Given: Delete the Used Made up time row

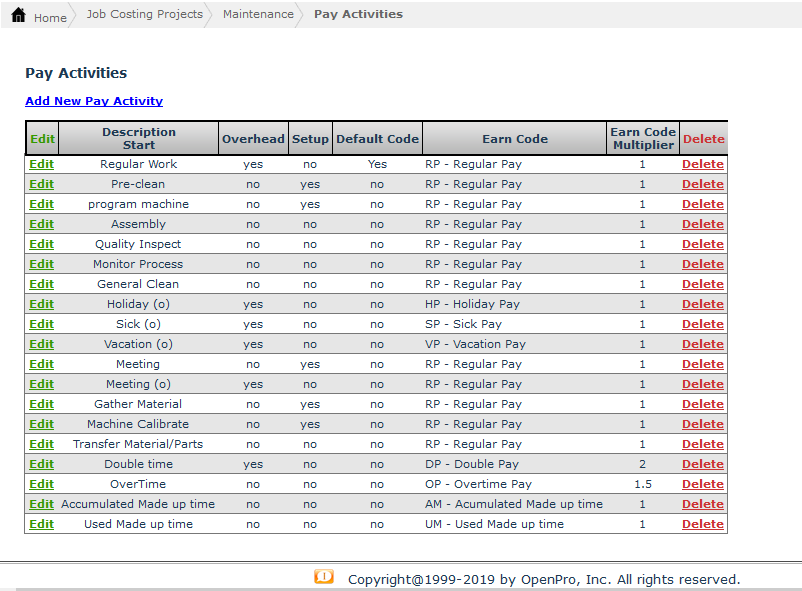Looking at the screenshot, I should (702, 524).
